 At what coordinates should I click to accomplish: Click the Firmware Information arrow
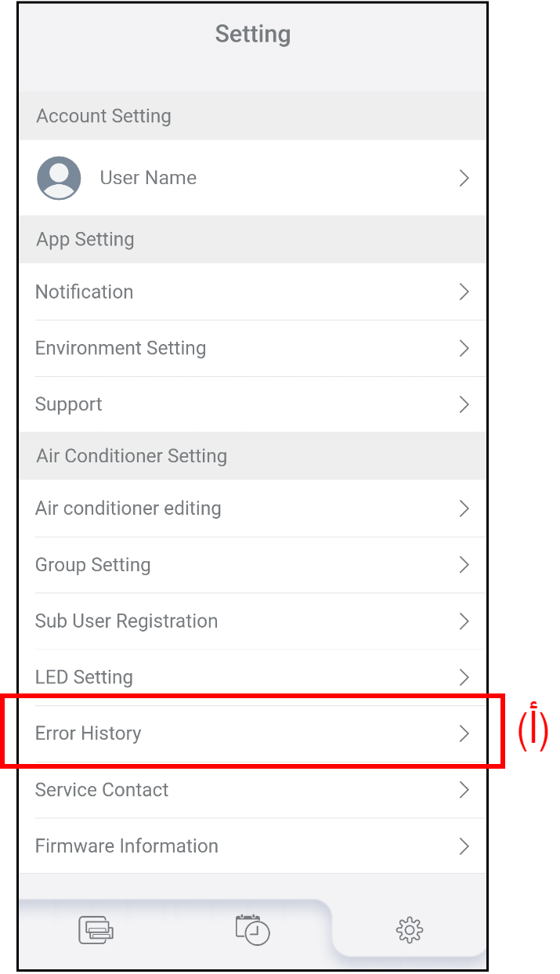pos(464,846)
